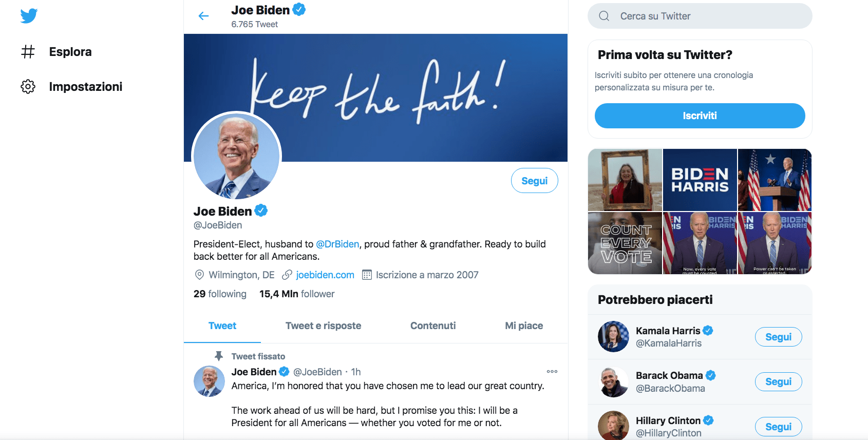Open Joe Biden's large profile picture
This screenshot has width=868, height=440.
pyautogui.click(x=237, y=156)
